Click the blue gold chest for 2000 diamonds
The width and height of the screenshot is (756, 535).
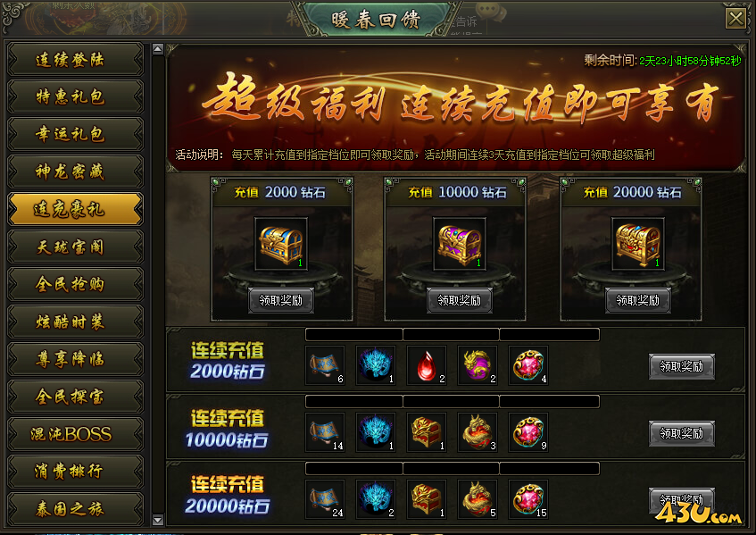click(x=281, y=244)
